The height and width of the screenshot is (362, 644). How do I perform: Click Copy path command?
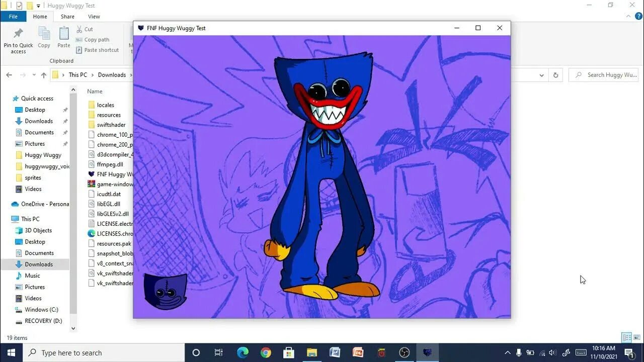93,40
